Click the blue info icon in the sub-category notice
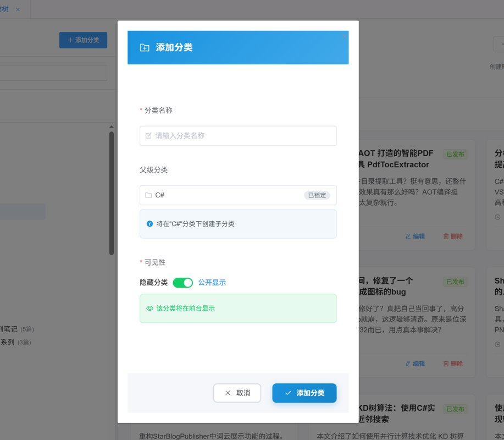Screen dimensions: 504x440 tap(149, 224)
